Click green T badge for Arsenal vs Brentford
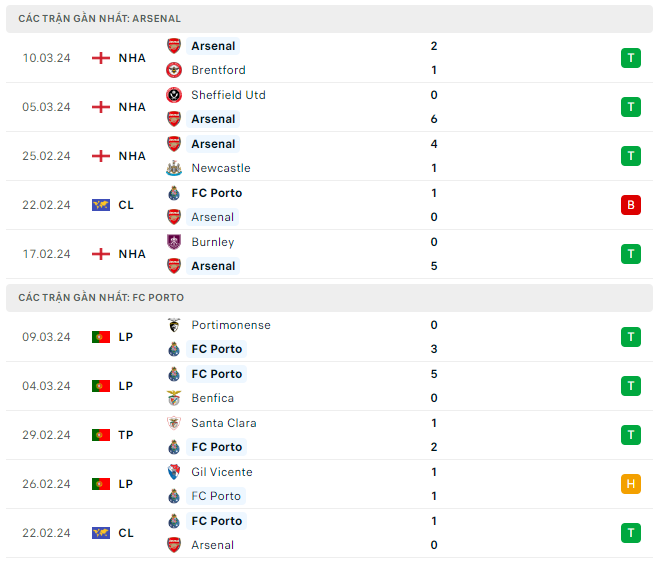This screenshot has width=657, height=564. tap(630, 58)
